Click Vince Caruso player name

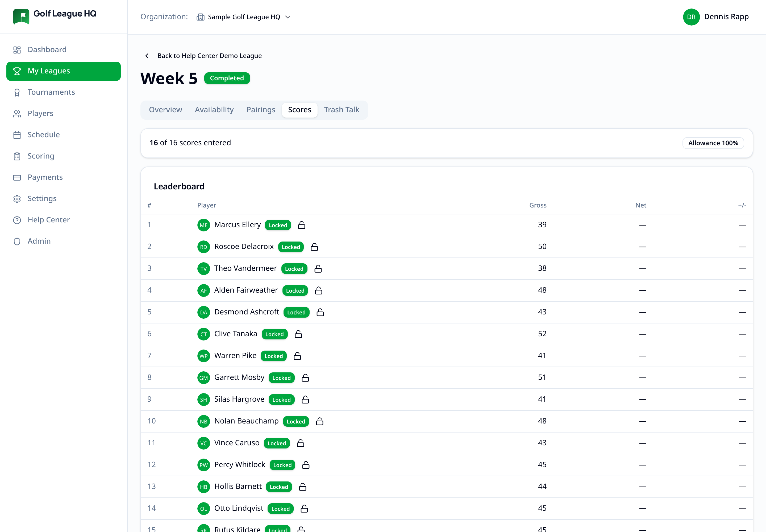tap(237, 443)
